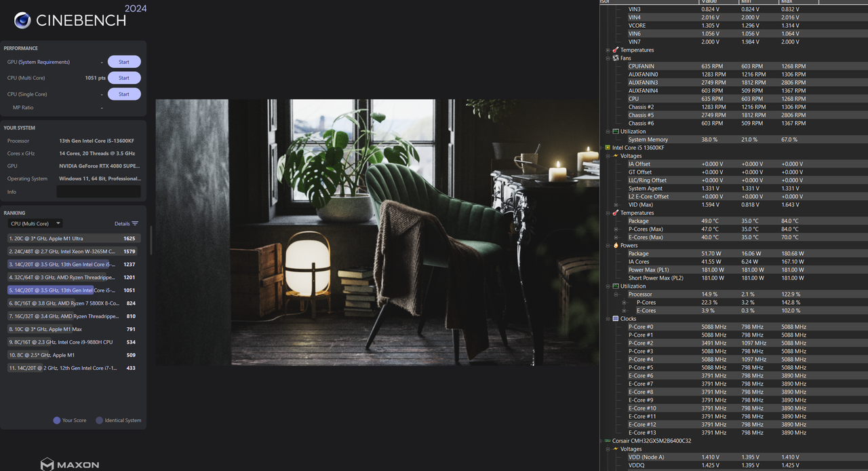Expand the VID (Max) row
The image size is (868, 471).
pyautogui.click(x=616, y=205)
